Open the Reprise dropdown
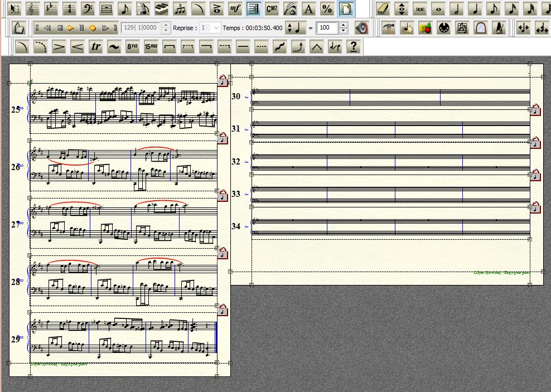Viewport: 551px width, 392px height. coord(217,28)
